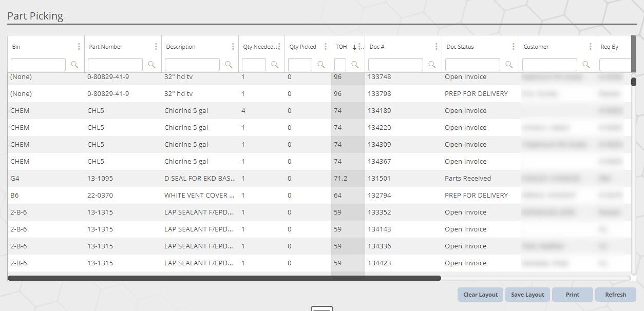Open the Customer column options menu
The height and width of the screenshot is (311, 644).
[591, 47]
